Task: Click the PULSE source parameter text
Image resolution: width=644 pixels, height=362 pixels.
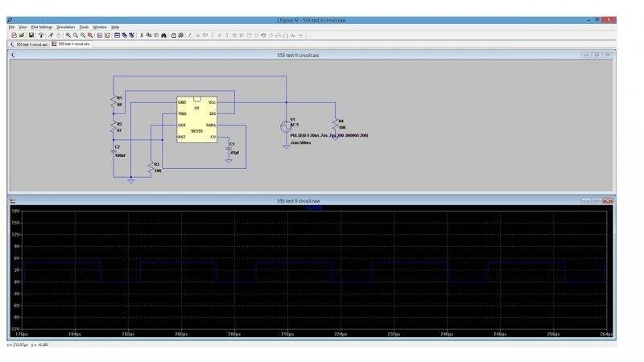Action: (x=329, y=135)
